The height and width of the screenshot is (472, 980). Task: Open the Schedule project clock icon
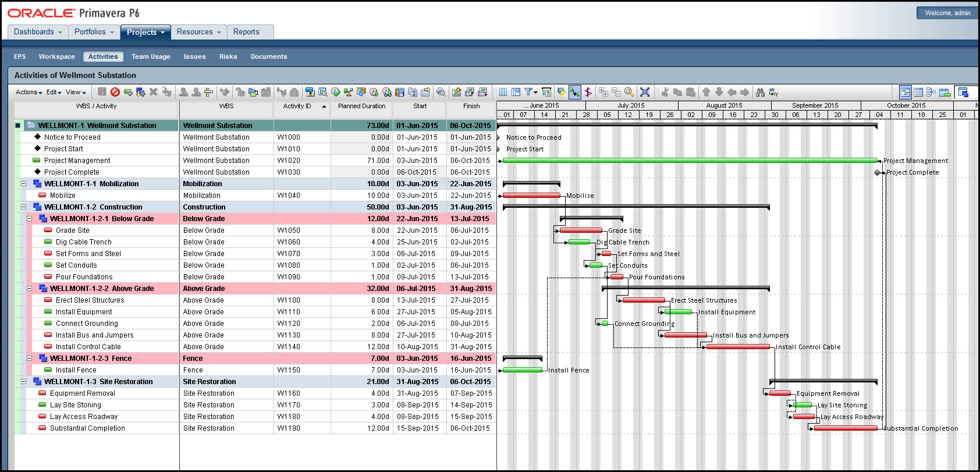tap(374, 92)
